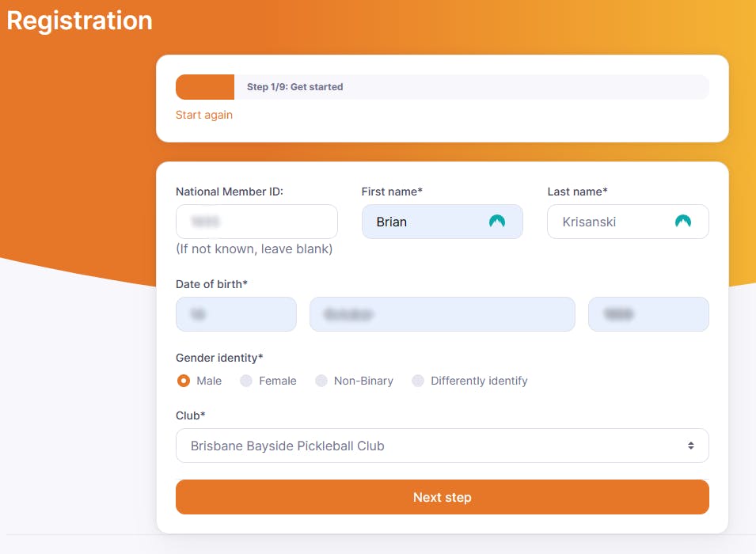Open the birth day dropdown
756x554 pixels.
[x=236, y=314]
